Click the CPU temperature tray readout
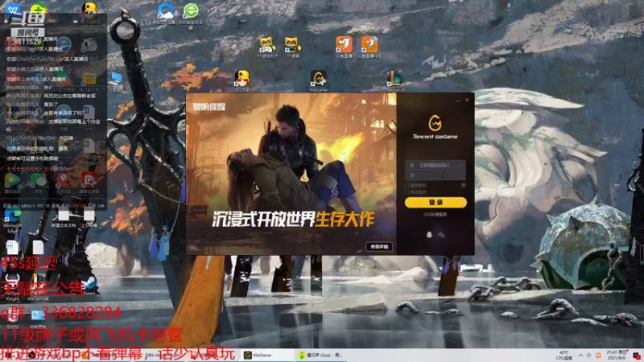 pyautogui.click(x=564, y=356)
